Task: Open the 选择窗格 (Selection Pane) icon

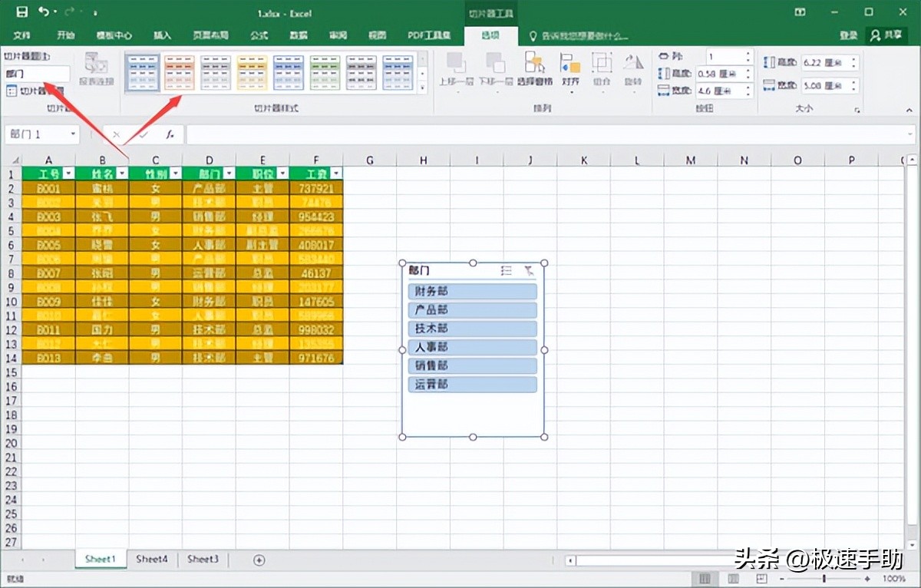Action: [535, 66]
